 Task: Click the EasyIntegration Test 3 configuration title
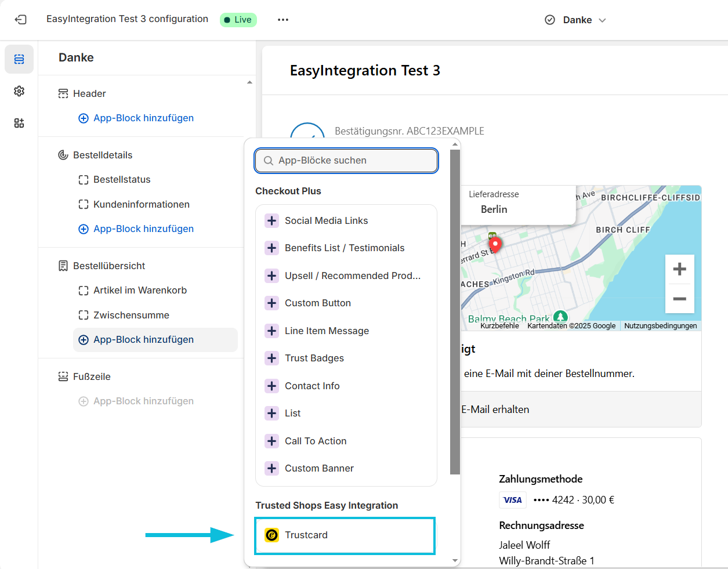127,19
